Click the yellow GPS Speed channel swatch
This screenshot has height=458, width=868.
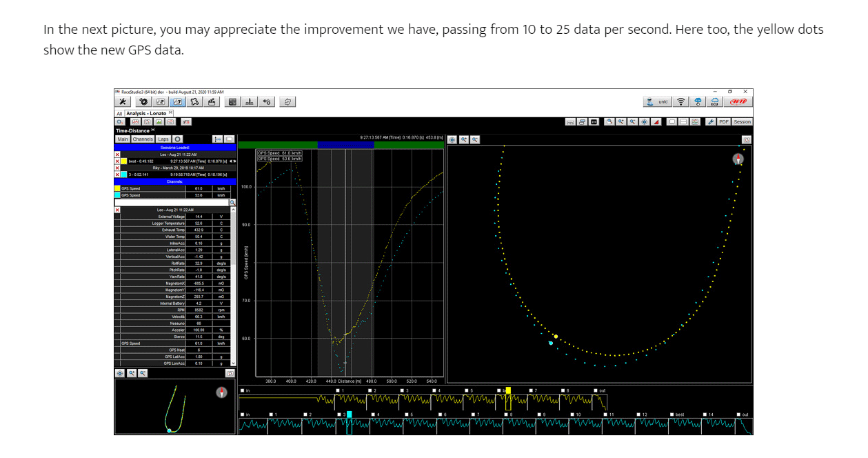[x=117, y=188]
